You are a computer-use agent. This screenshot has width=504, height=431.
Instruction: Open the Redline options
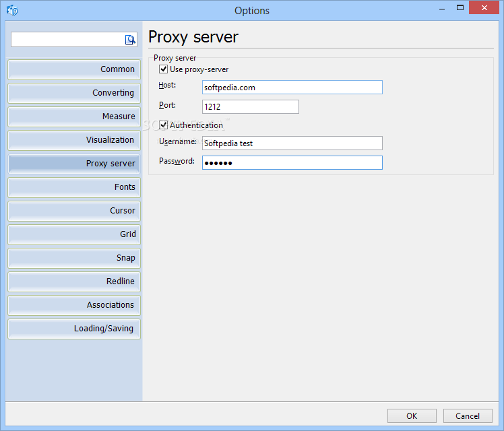(x=74, y=281)
